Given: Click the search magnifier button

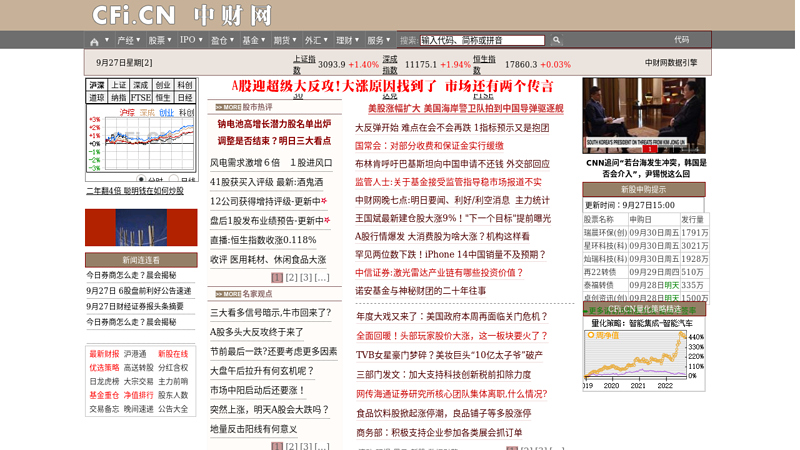Looking at the screenshot, I should coord(556,40).
